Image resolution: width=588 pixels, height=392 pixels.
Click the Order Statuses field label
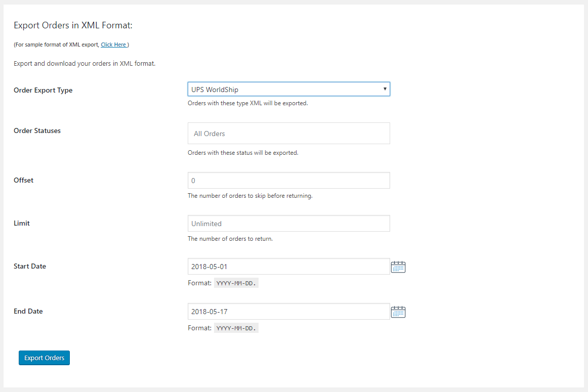tap(37, 130)
